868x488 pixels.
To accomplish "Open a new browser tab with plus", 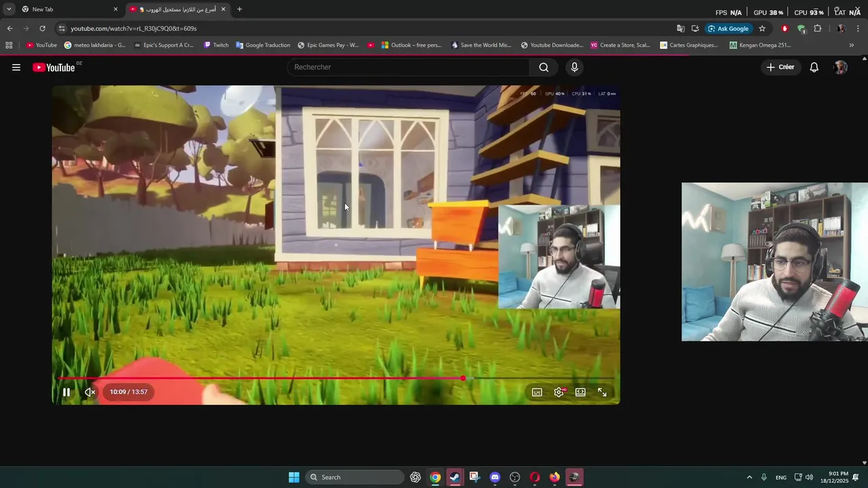I will point(239,9).
